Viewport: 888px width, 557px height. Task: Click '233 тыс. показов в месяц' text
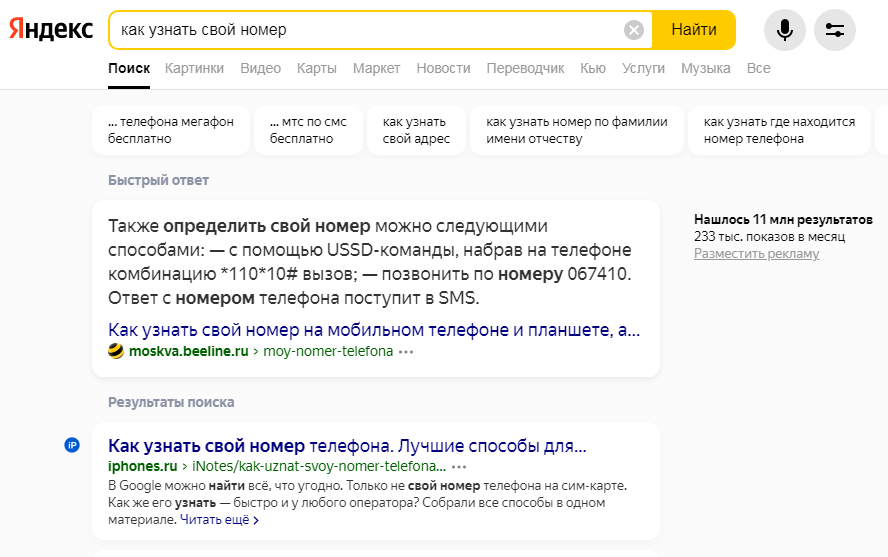point(770,237)
